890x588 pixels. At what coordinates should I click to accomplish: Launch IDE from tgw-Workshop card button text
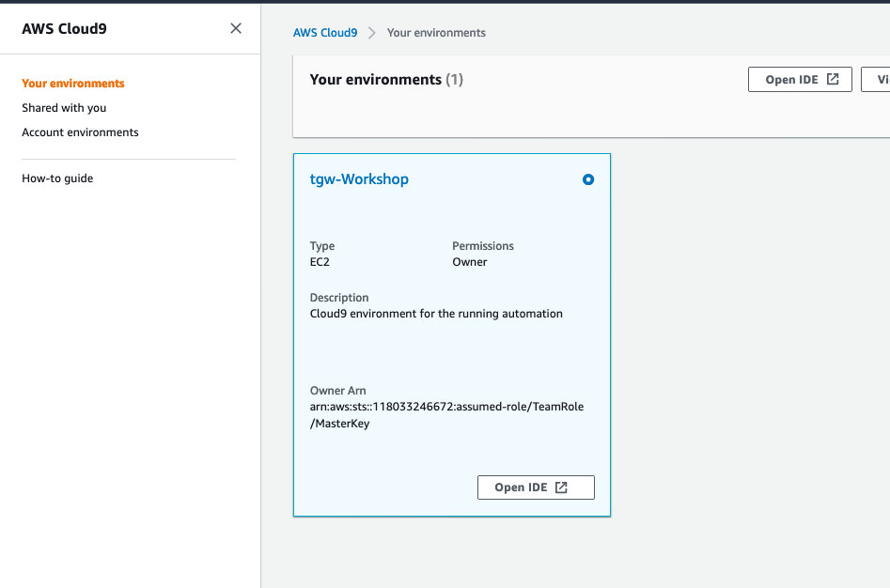[521, 487]
